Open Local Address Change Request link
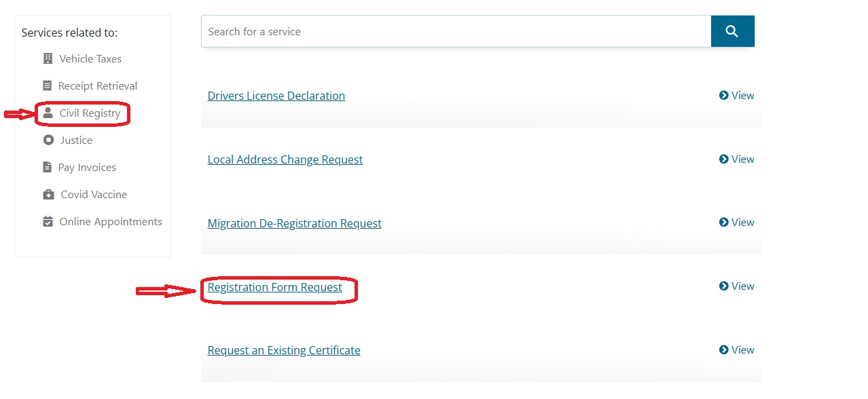The height and width of the screenshot is (399, 868). 285,159
